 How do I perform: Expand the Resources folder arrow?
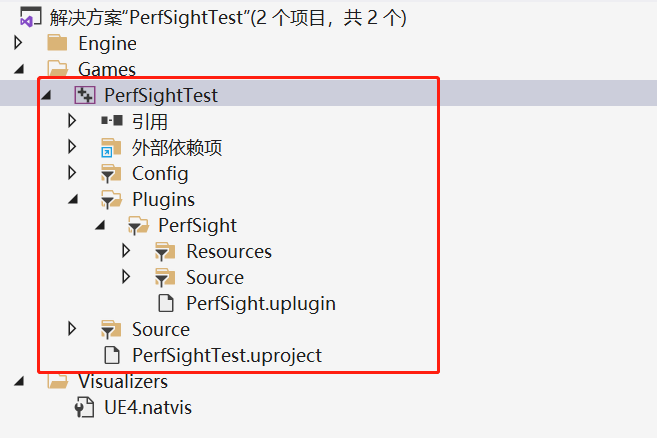pyautogui.click(x=126, y=251)
